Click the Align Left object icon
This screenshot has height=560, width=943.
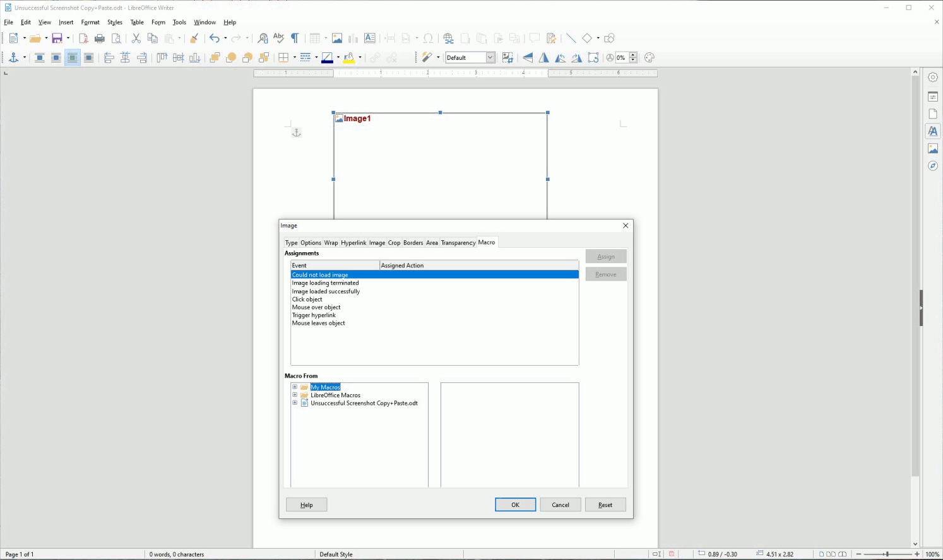pos(109,58)
